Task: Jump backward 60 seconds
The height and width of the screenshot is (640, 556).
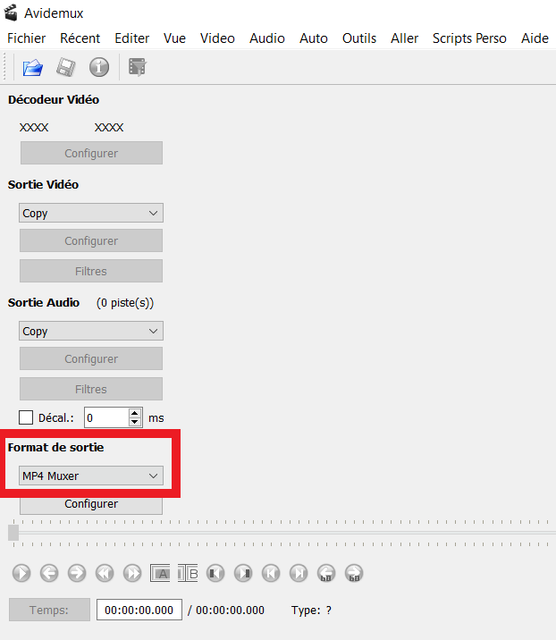Action: pos(327,573)
